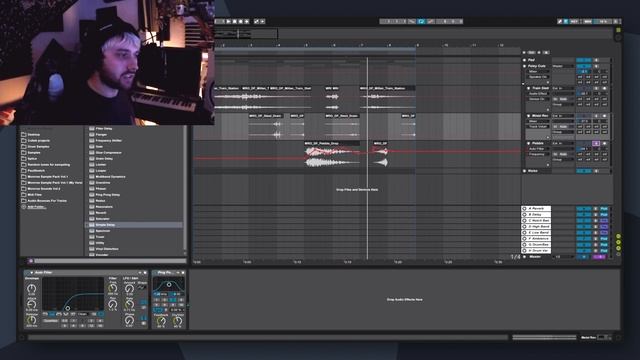This screenshot has height=360, width=640.
Task: Select the Ping Pong Delay device in browser
Action: tap(107, 195)
